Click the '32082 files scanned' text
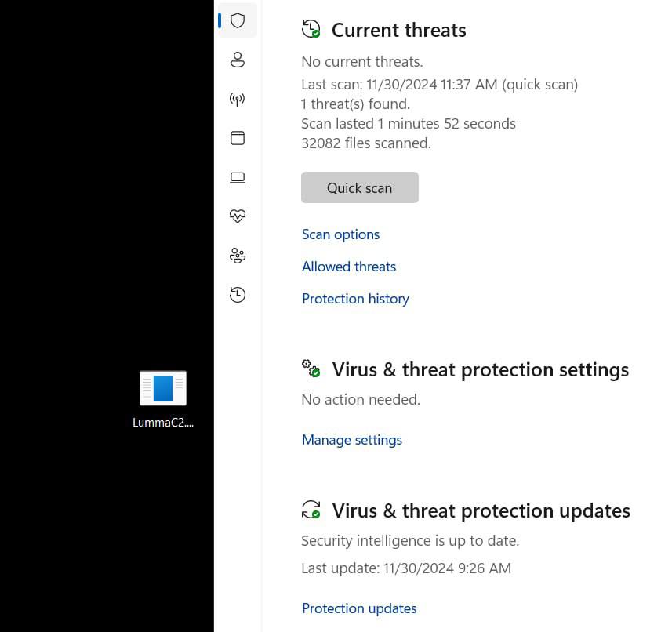 [x=366, y=143]
